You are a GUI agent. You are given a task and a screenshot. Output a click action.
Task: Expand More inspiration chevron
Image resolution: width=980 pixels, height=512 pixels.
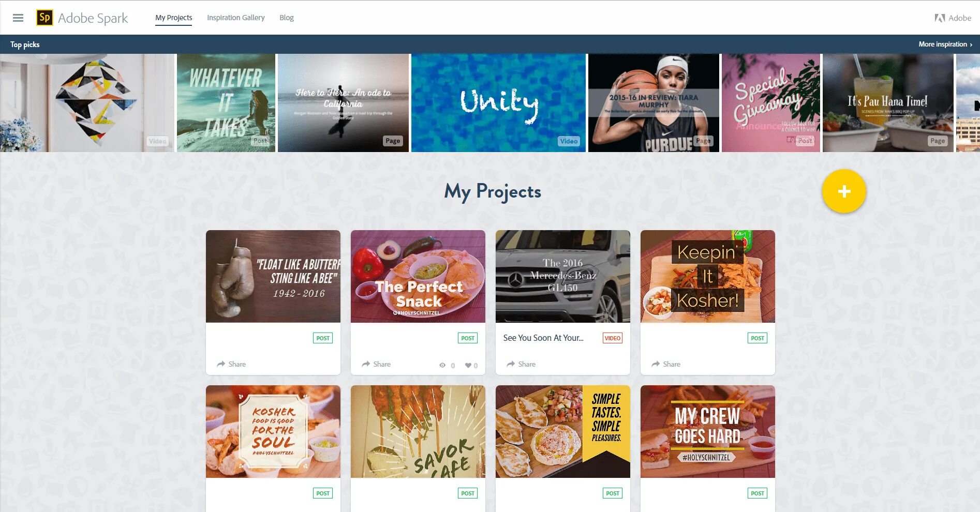(971, 44)
